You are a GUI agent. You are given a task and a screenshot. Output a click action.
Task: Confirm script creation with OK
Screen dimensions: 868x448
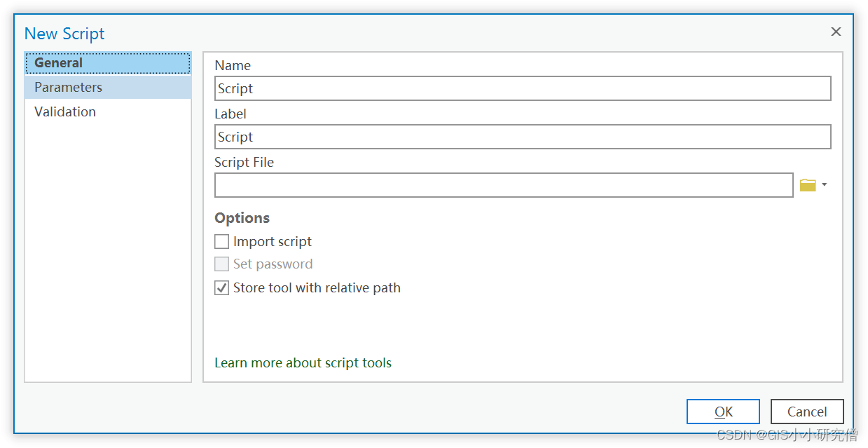click(x=723, y=412)
